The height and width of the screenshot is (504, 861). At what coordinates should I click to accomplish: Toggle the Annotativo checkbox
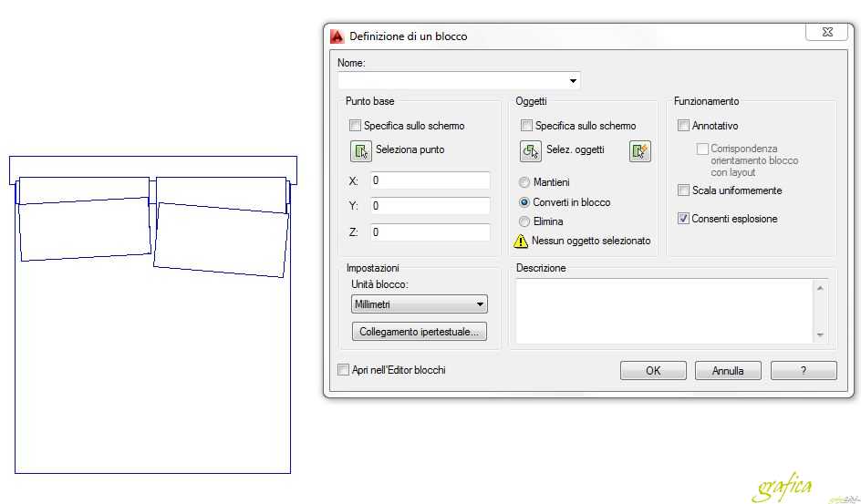tap(683, 126)
